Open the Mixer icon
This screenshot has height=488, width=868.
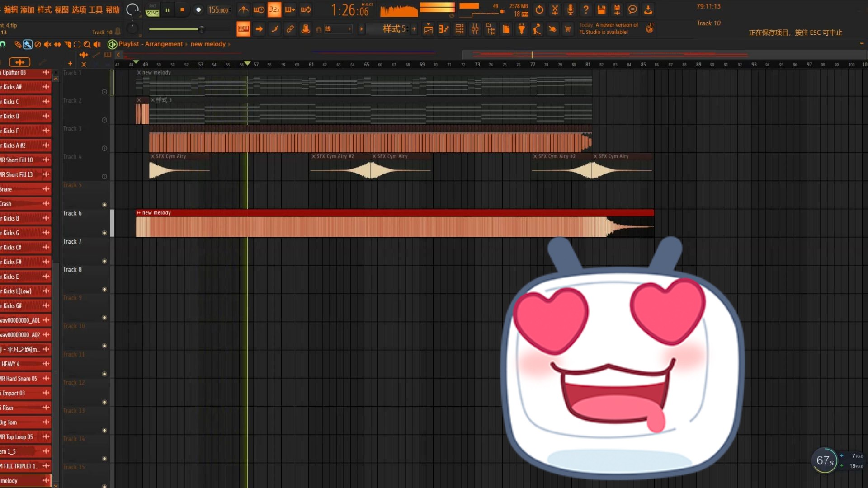pyautogui.click(x=475, y=29)
